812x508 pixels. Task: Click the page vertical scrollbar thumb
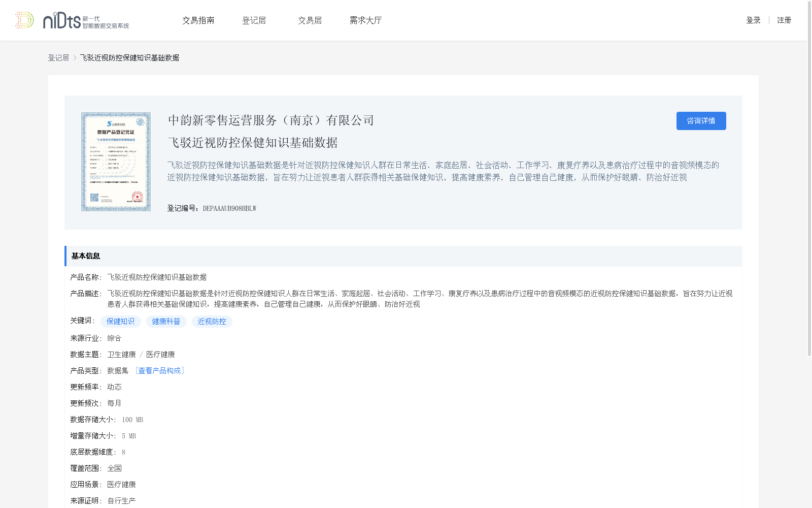point(809,178)
